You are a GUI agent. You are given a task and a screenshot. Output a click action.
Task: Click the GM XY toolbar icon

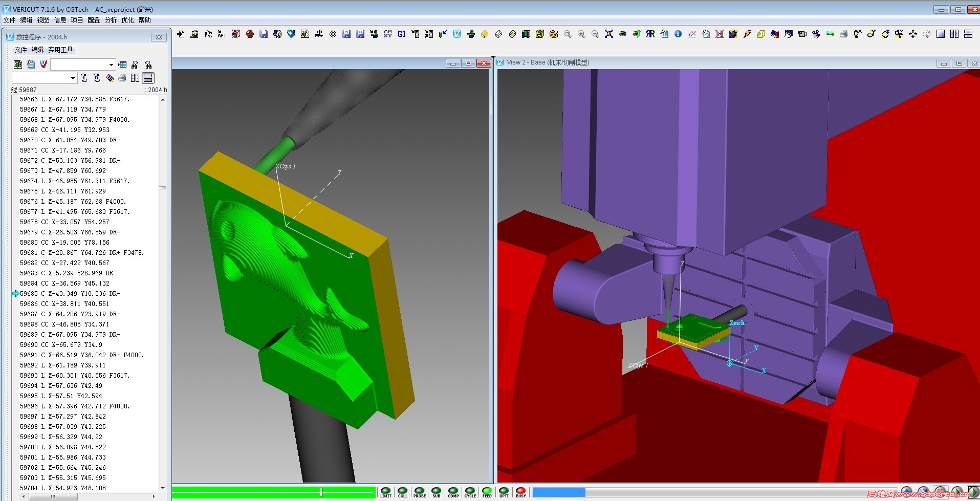(388, 34)
